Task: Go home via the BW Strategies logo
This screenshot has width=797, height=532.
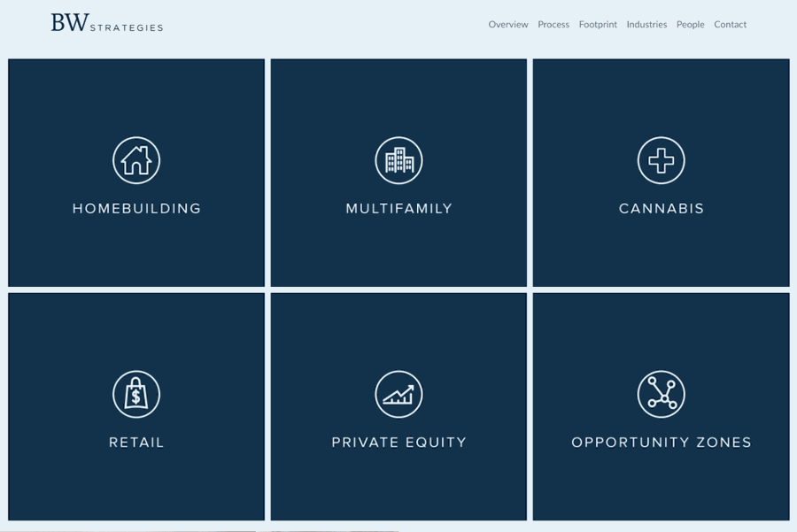Action: (x=107, y=23)
